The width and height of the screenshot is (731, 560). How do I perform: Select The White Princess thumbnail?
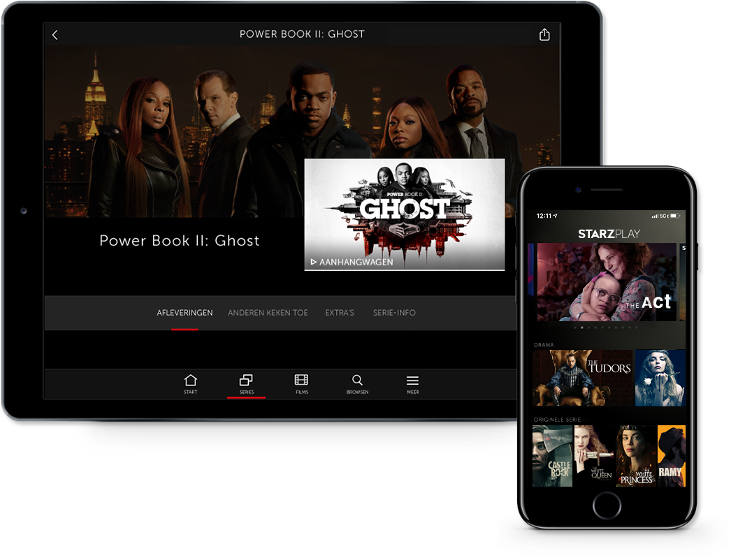coord(636,456)
